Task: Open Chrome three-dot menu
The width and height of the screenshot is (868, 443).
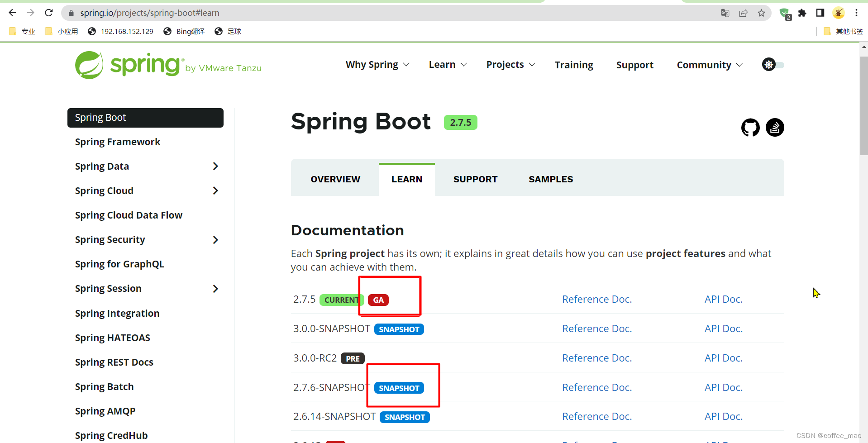Action: click(856, 13)
